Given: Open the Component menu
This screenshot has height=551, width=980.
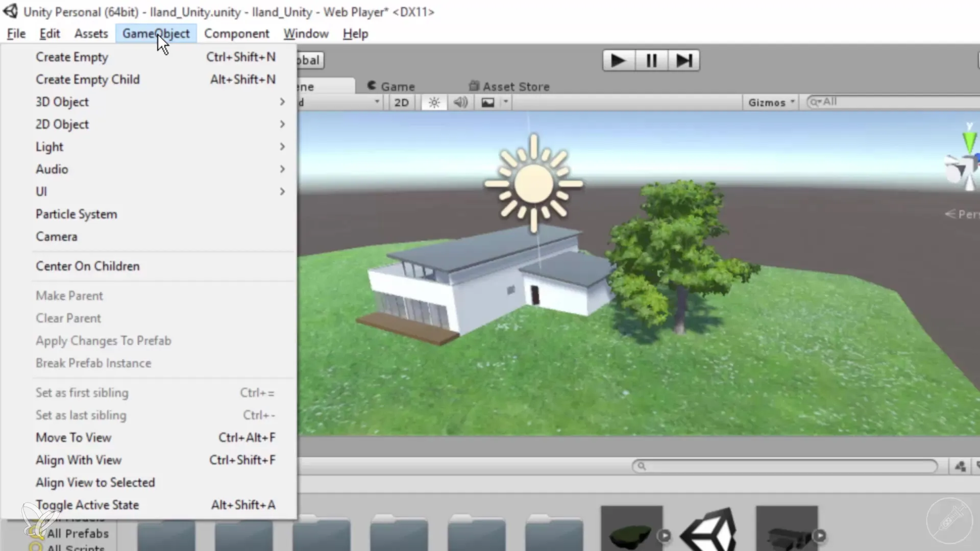Looking at the screenshot, I should tap(236, 34).
